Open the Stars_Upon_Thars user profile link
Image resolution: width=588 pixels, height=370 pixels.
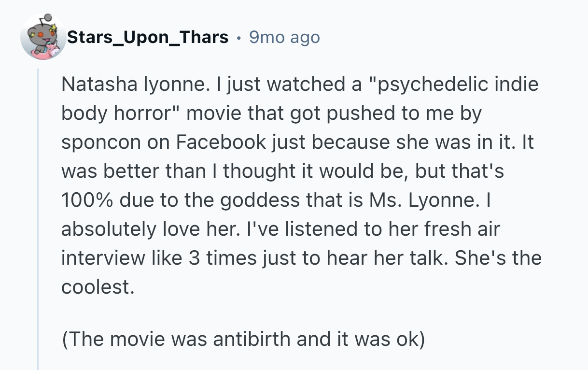click(x=148, y=37)
